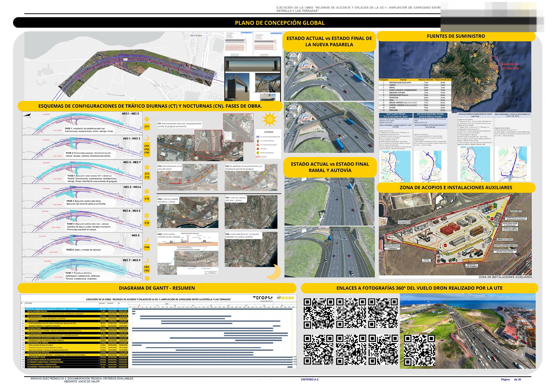Click the ESQUEMAS DE CONFIGURACIONES DE TRÁFICO heading
This screenshot has height=392, width=554.
150,106
